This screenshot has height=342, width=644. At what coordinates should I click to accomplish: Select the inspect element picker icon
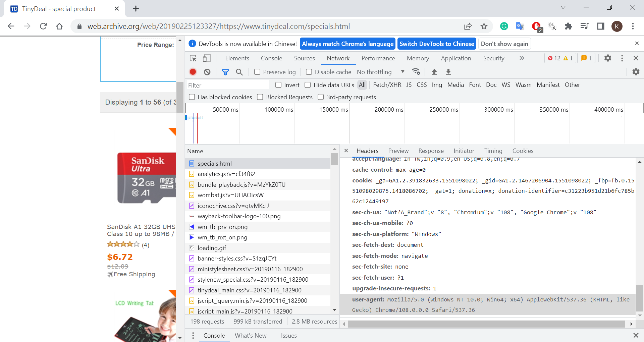click(193, 58)
